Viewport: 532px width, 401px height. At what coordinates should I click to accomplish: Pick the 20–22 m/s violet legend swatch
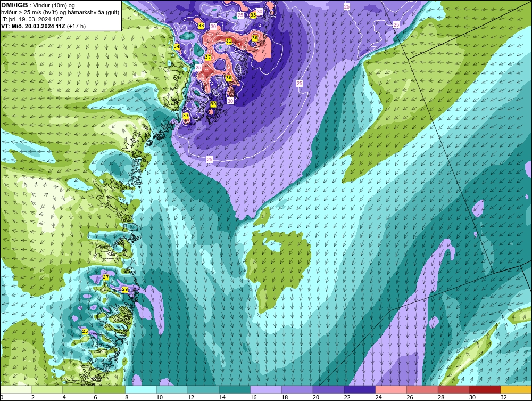pyautogui.click(x=328, y=389)
